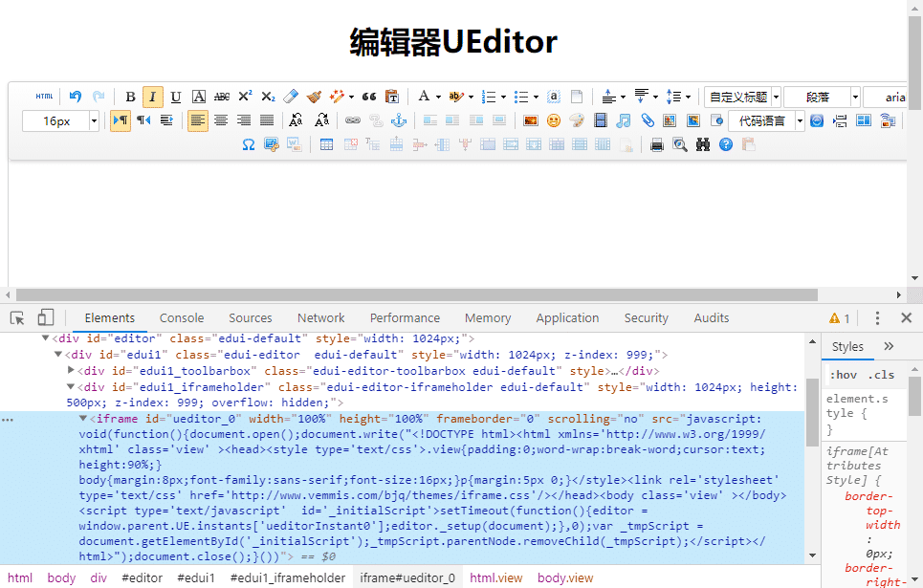Open the Performance tab
Image resolution: width=923 pixels, height=588 pixels.
point(405,317)
